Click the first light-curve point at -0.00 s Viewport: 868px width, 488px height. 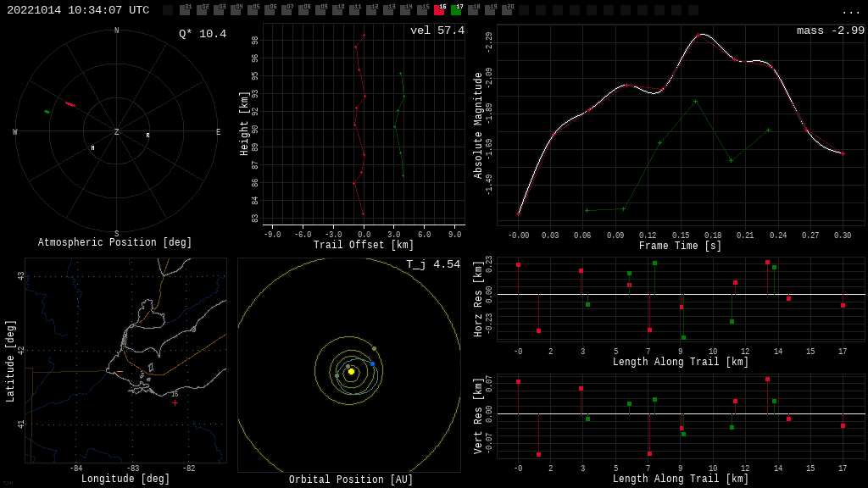coord(519,213)
